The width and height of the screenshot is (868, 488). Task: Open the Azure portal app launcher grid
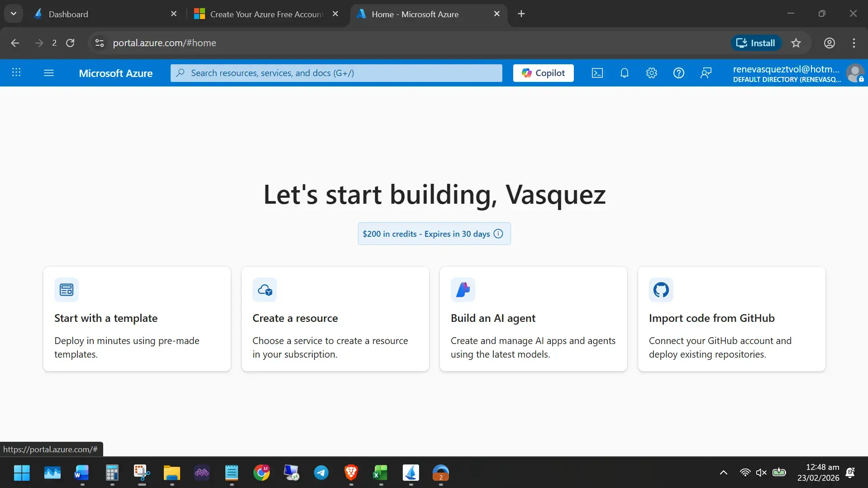click(16, 72)
